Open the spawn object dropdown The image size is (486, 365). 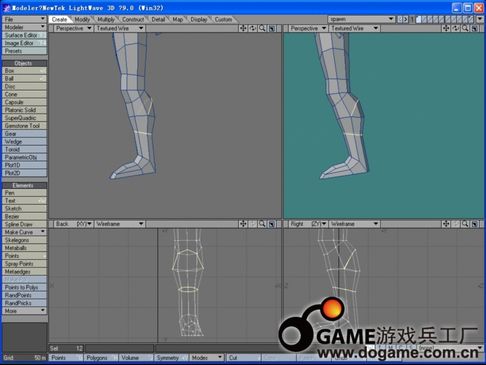[362, 19]
